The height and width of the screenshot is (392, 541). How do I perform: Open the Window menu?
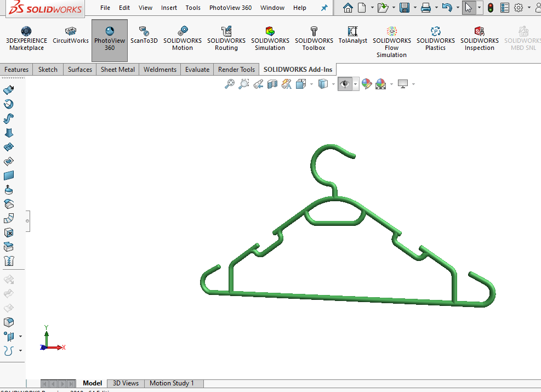point(272,8)
